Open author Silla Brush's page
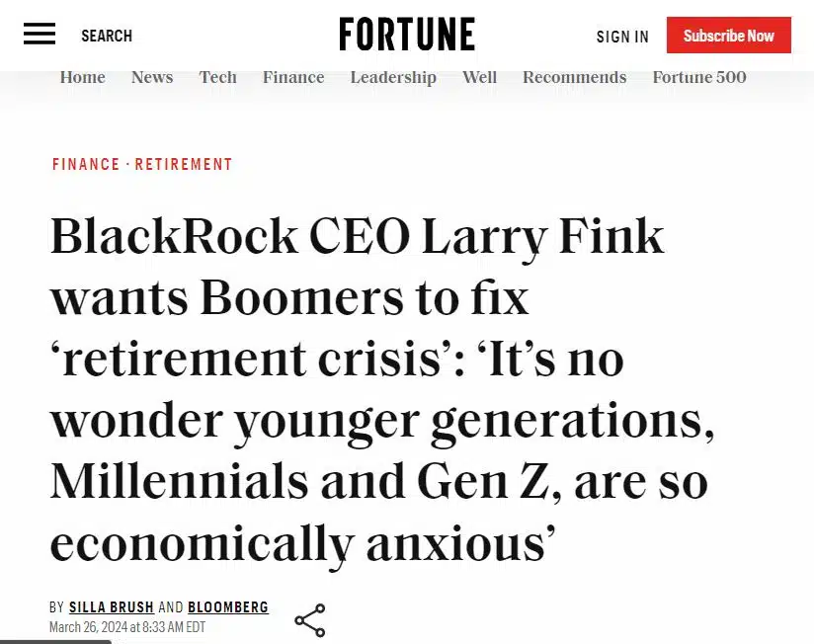Screen dimensions: 814x644 pyautogui.click(x=111, y=607)
